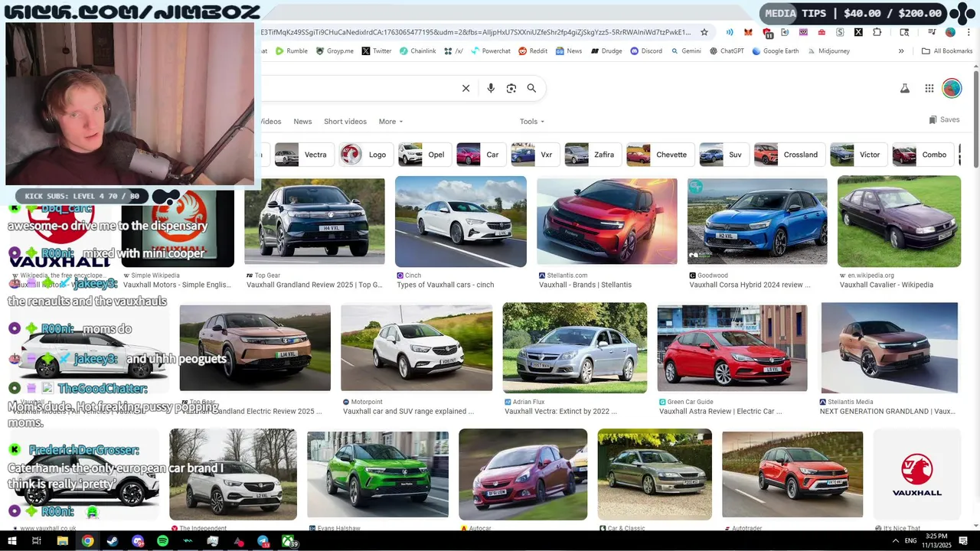Screen dimensions: 980x551
Task: Select the Victor filter chip
Action: [x=857, y=155]
